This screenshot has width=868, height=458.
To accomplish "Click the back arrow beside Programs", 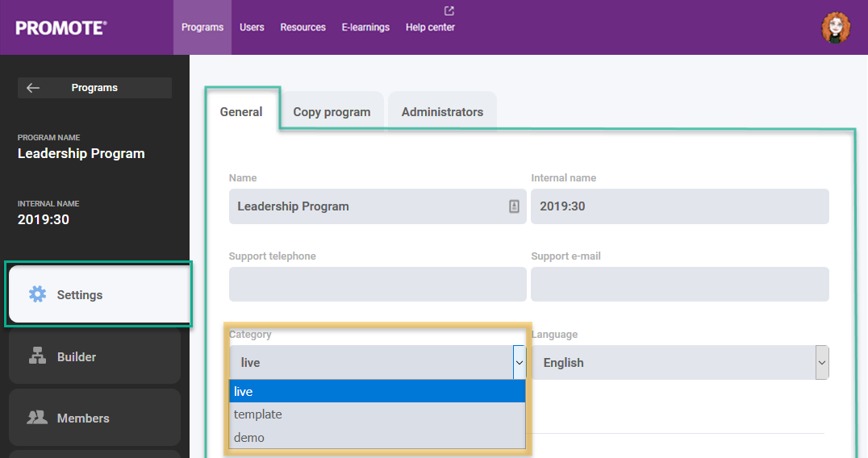I will [x=33, y=88].
